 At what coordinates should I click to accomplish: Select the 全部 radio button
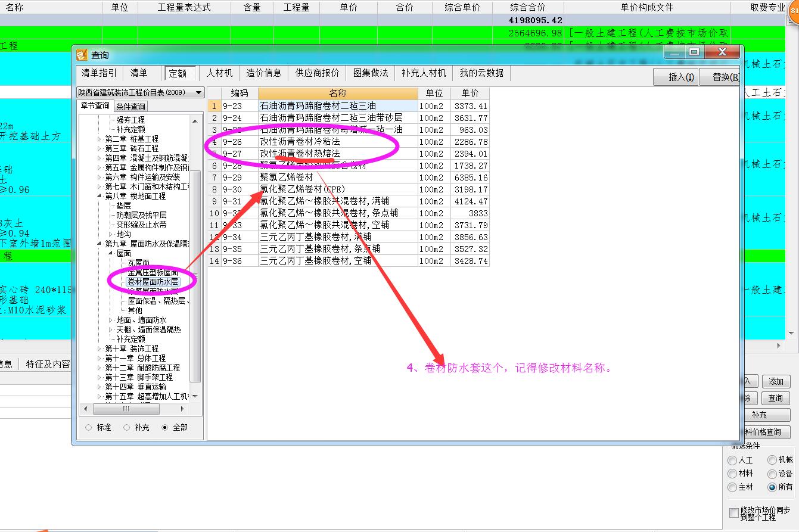pyautogui.click(x=164, y=427)
